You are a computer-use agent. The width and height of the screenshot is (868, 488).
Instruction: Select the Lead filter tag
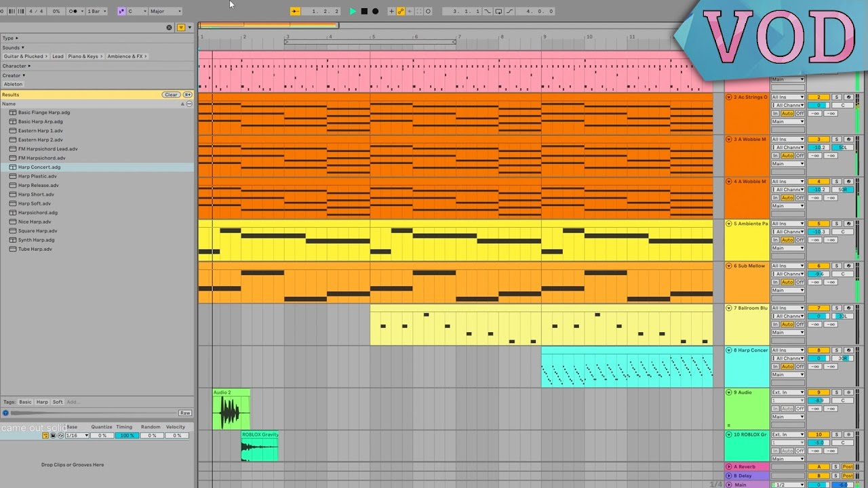pos(58,56)
